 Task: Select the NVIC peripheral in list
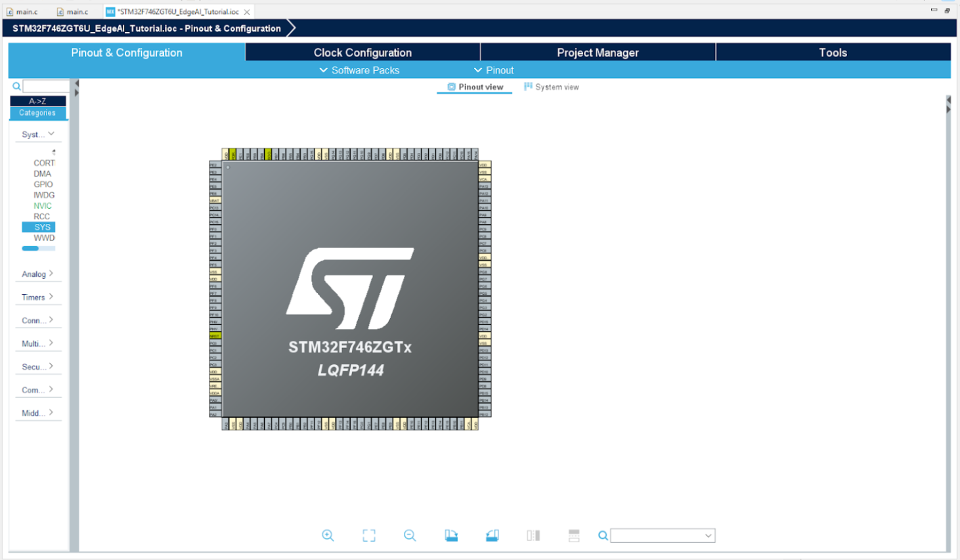point(43,205)
